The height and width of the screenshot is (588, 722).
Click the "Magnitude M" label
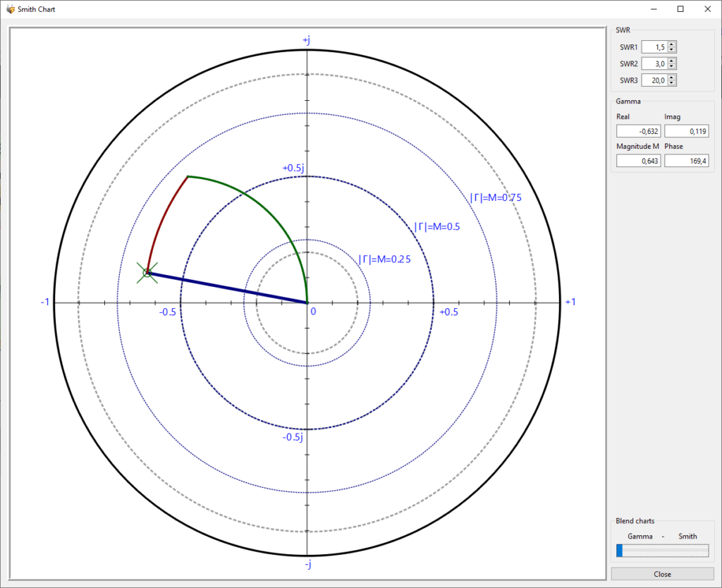pos(637,146)
